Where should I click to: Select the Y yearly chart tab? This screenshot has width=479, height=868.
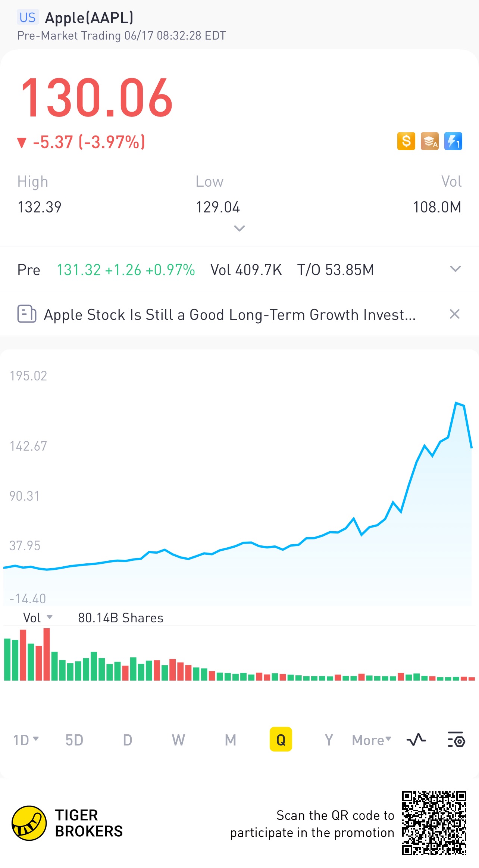329,740
